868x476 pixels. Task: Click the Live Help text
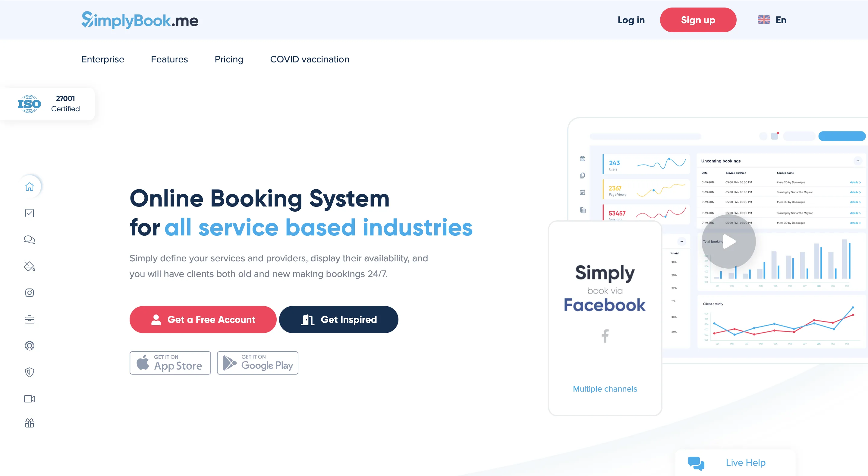[x=745, y=462]
